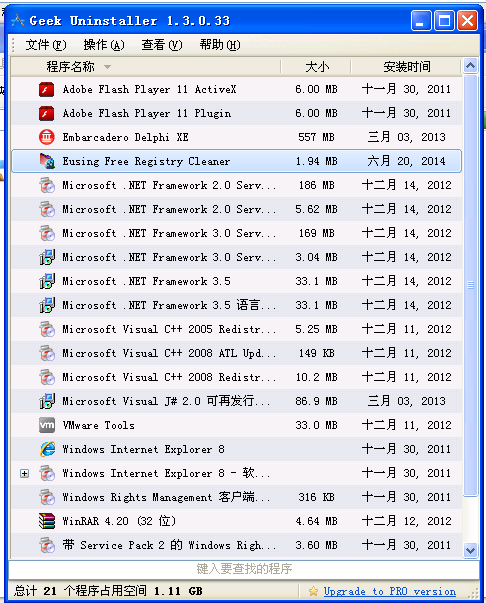The height and width of the screenshot is (603, 486).
Task: Click the Visual C++ 2008 ATL Update icon
Action: click(47, 353)
